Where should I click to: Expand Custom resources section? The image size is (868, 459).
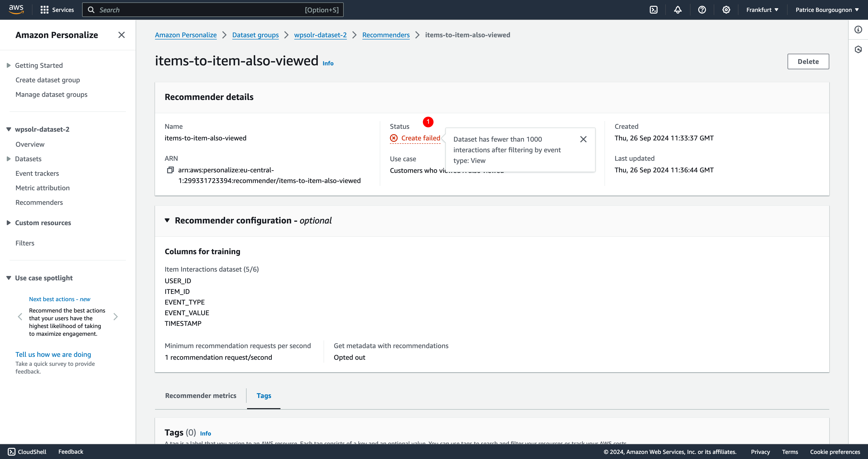(x=9, y=222)
